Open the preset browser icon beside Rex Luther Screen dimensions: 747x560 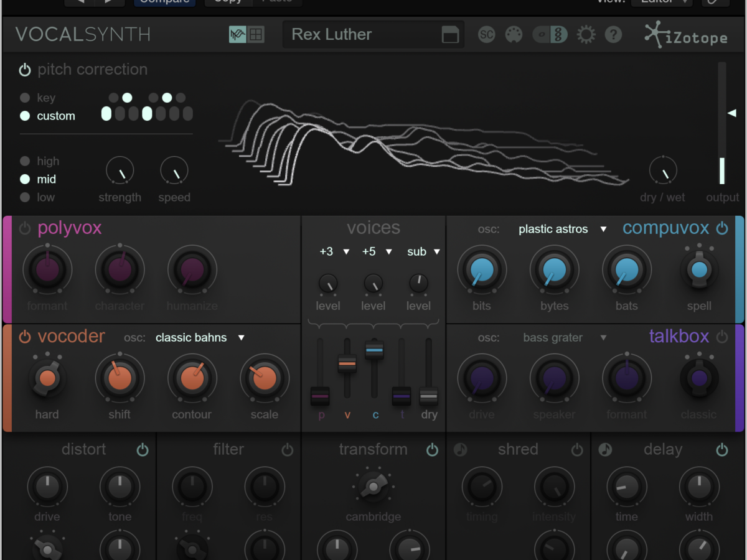(450, 35)
